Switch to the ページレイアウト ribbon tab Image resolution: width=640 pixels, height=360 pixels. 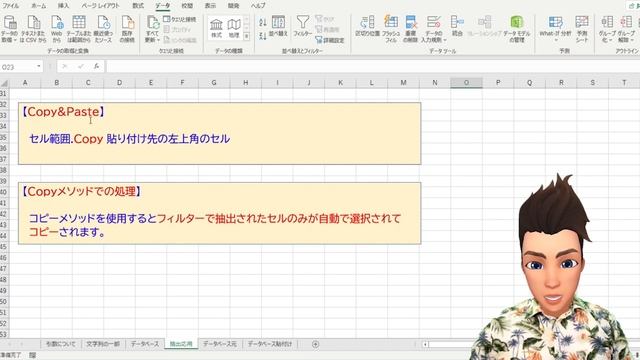pos(100,6)
